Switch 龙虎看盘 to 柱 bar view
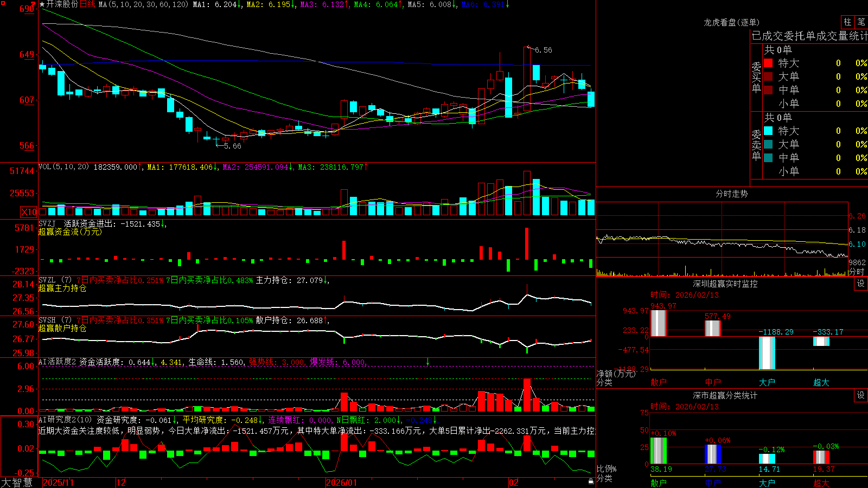 click(x=847, y=22)
